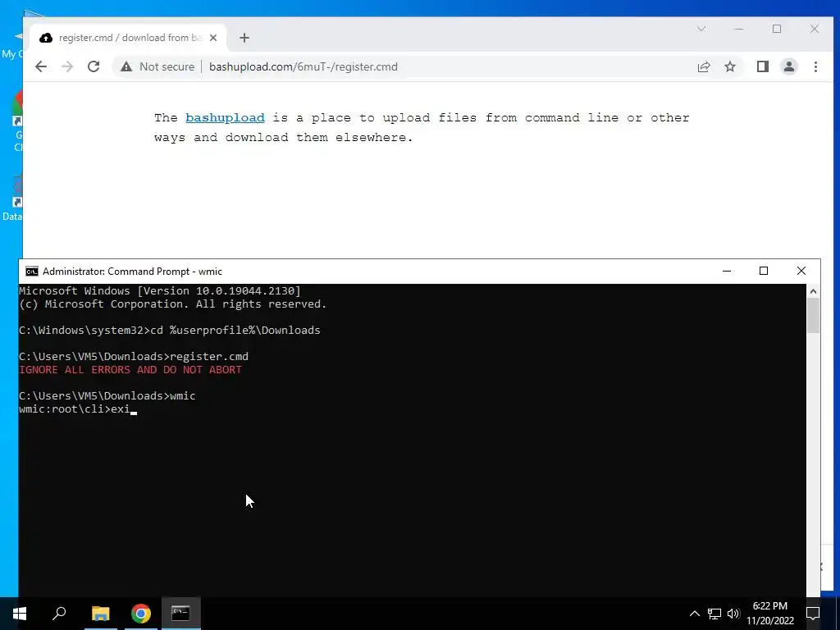Click address bar URL bashupload.com
840x630 pixels.
coord(304,66)
